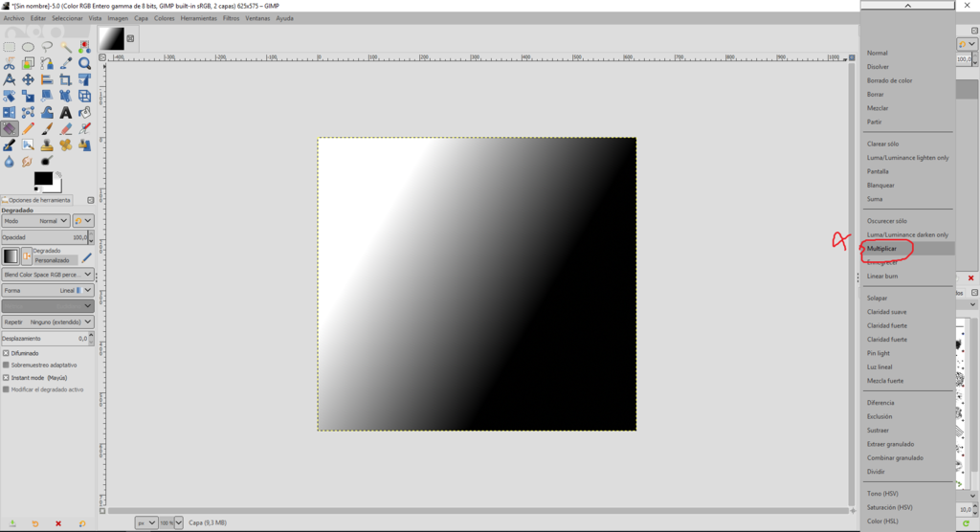Open the mode group switch dropdown beside Modo
Viewport: 980px width, 532px height.
coord(83,221)
